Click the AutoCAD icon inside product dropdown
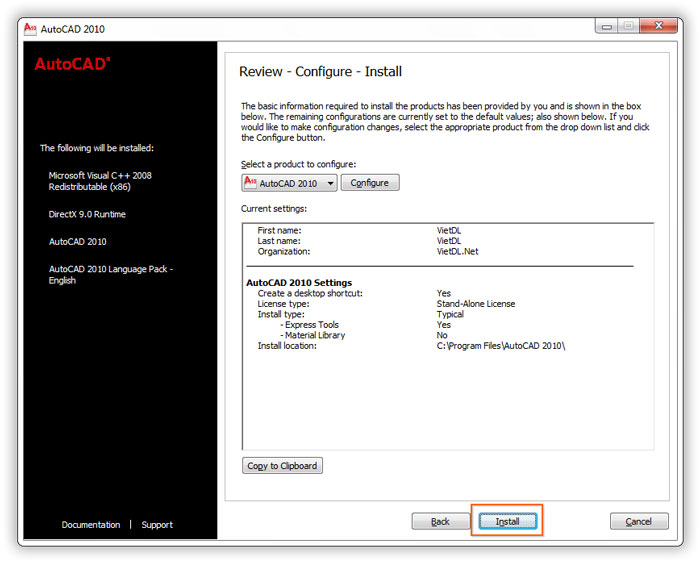The height and width of the screenshot is (563, 700). 250,182
